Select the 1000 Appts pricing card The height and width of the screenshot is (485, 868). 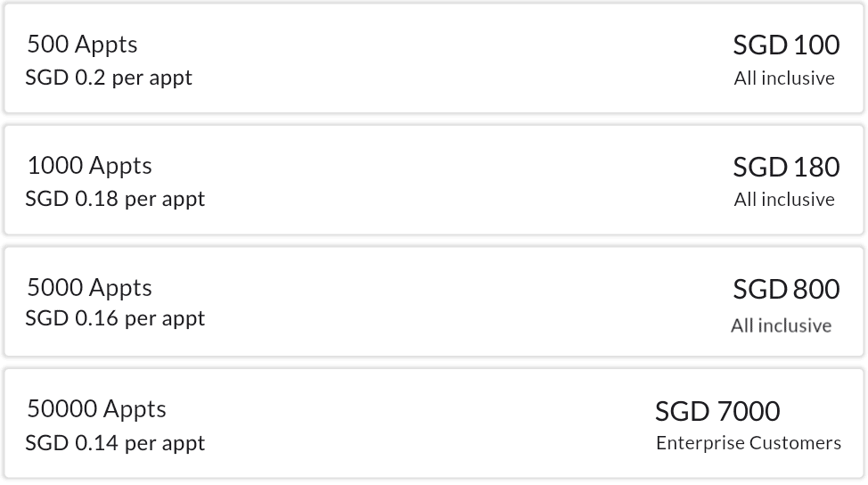[x=434, y=181]
